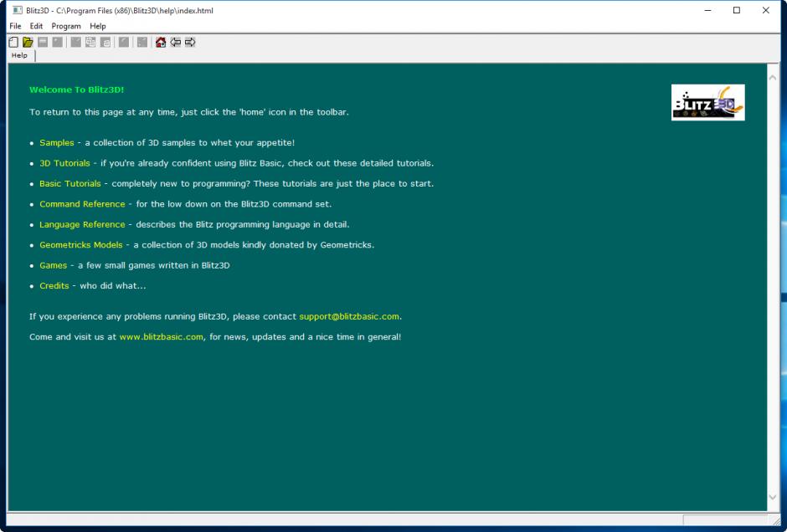Screen dimensions: 787x532
Task: Create a new file via toolbar icon
Action: coord(13,42)
